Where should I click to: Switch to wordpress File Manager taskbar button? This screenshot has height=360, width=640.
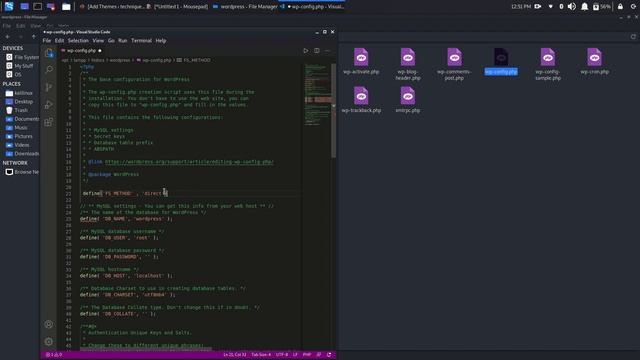point(245,7)
